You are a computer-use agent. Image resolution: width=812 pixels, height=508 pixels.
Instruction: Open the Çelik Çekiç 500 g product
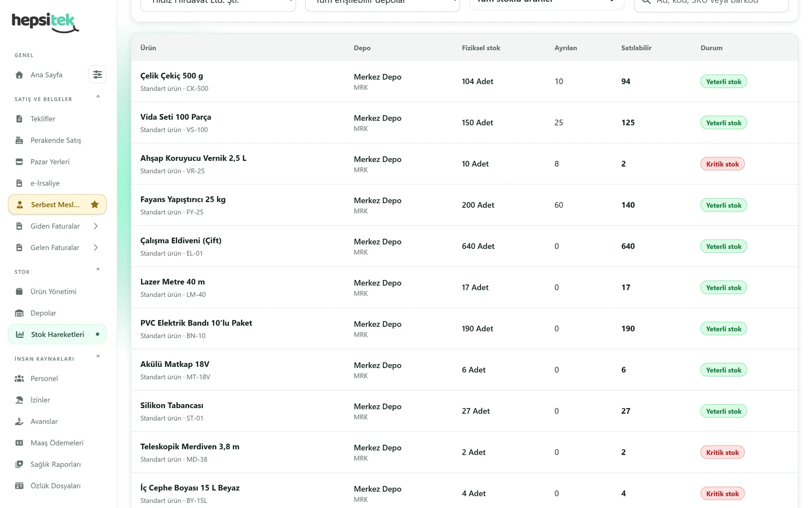171,76
